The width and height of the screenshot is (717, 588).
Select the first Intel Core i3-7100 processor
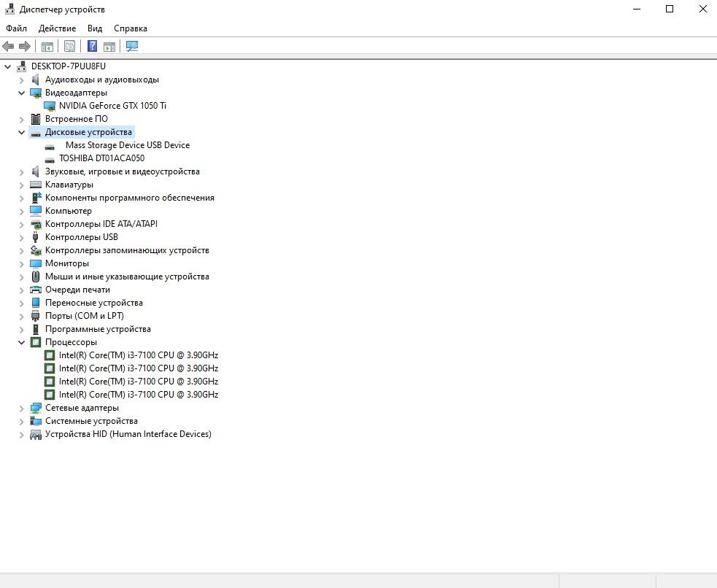tap(139, 355)
